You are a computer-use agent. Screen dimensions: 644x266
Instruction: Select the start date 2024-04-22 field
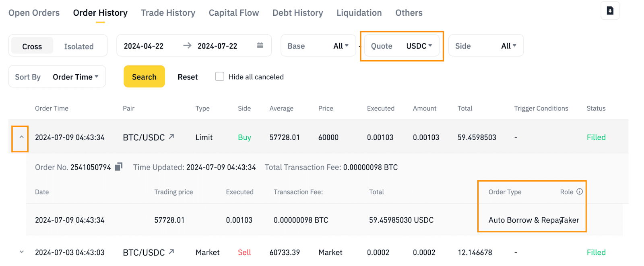point(144,46)
